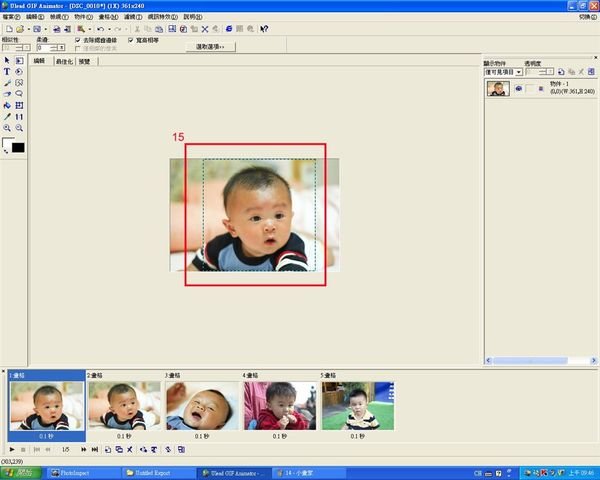Select the Pick (arrow) tool

(7, 60)
